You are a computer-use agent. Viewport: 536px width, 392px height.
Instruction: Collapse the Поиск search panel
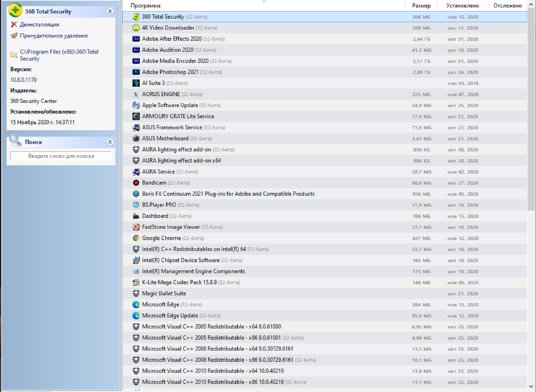[x=110, y=142]
